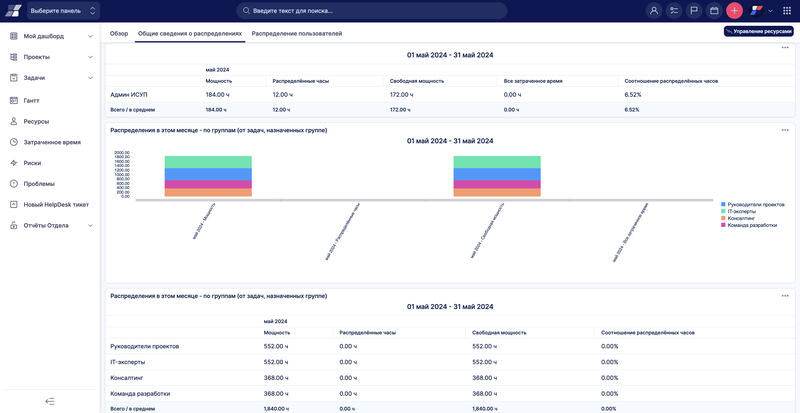Click the Управление ресурсами button
Screen dimensions: 800x413
758,32
